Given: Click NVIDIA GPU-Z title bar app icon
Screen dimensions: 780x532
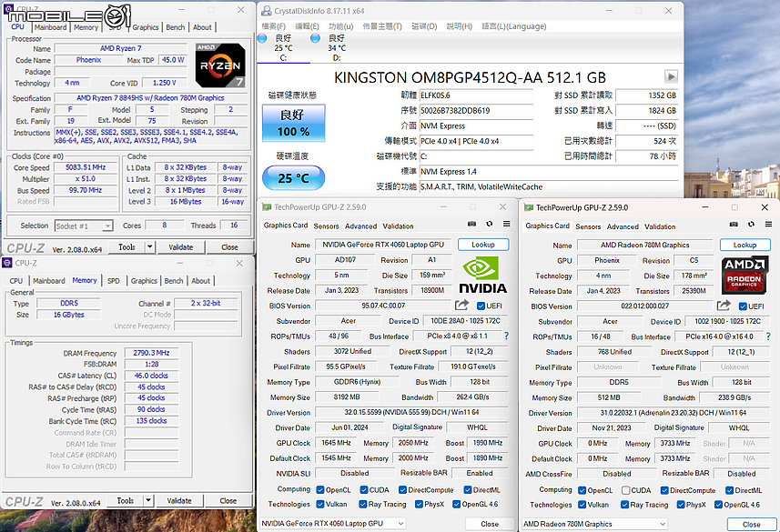Looking at the screenshot, I should pos(267,206).
